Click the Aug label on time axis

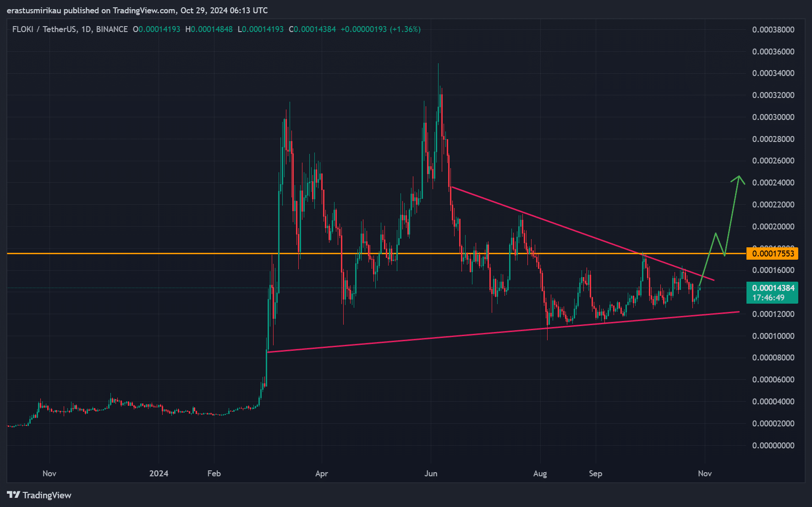click(540, 474)
